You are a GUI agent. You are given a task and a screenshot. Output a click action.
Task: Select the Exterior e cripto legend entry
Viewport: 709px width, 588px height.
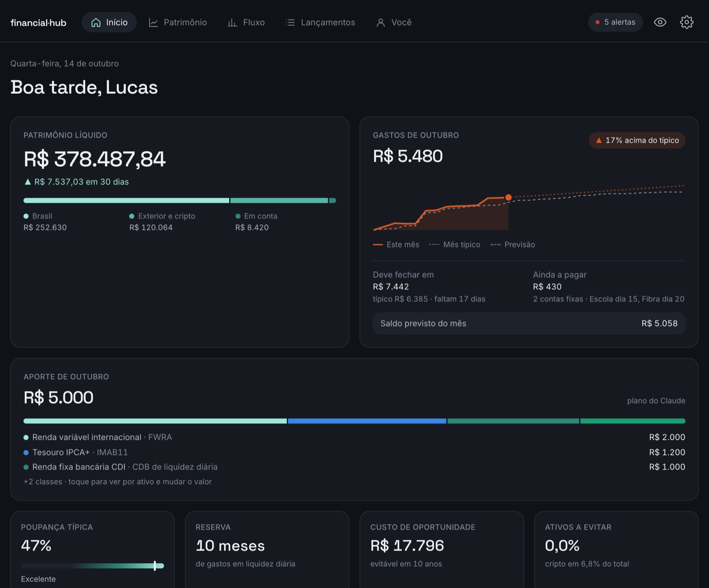(162, 222)
